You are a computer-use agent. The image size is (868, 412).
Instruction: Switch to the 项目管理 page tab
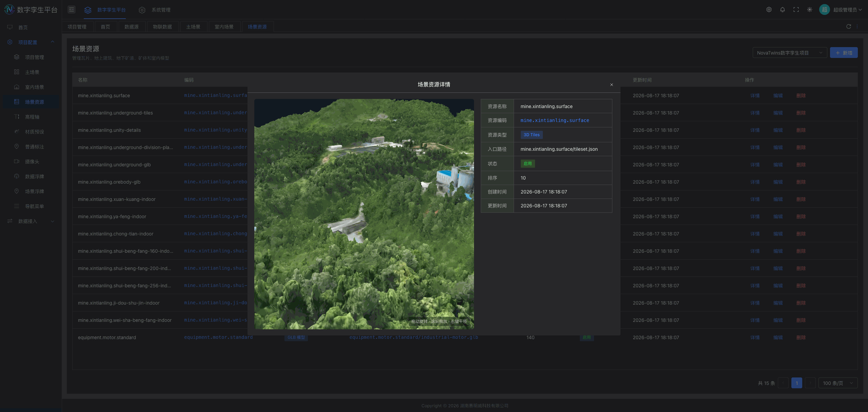click(x=77, y=26)
